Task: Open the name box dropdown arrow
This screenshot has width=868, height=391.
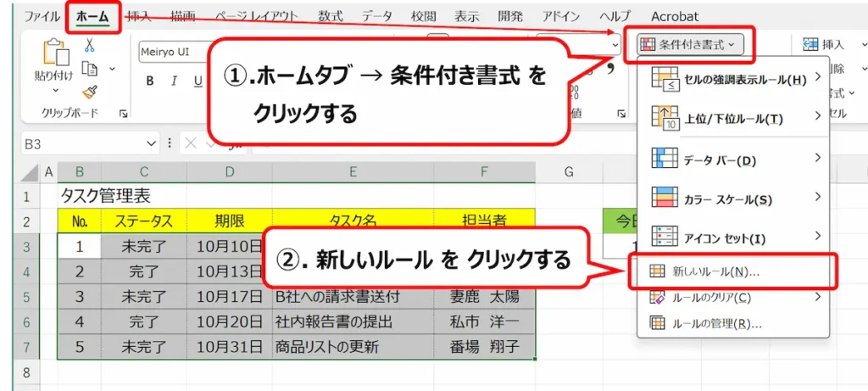Action: click(152, 144)
